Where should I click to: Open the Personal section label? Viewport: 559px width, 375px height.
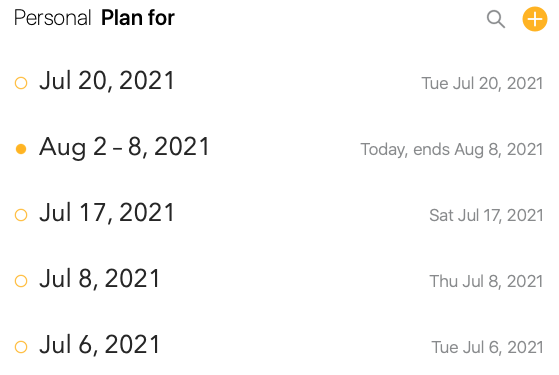[53, 18]
